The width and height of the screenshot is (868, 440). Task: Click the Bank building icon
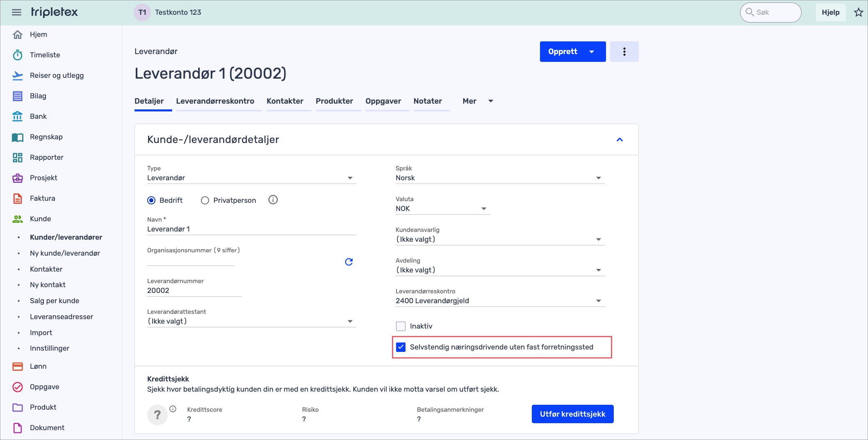click(x=18, y=116)
